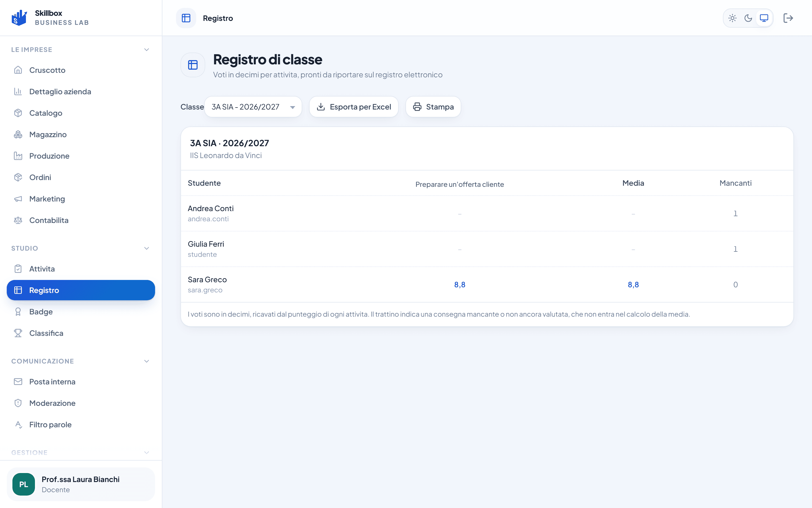The image size is (812, 508).
Task: Click the Badge award icon
Action: coord(18,312)
